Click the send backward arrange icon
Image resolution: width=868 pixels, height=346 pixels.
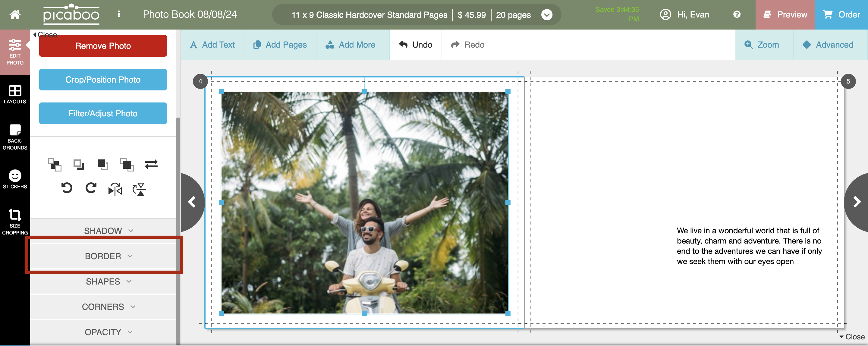(79, 164)
